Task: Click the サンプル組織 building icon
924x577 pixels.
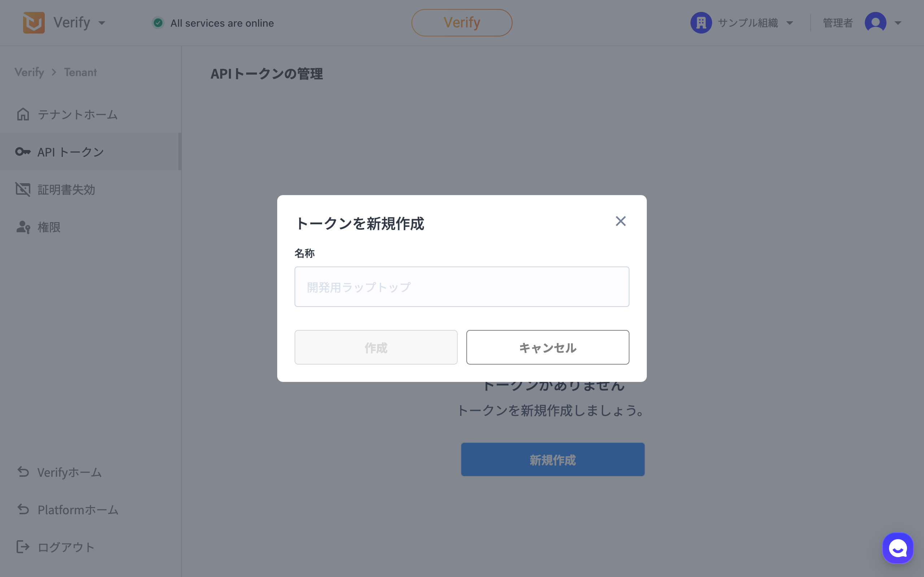Action: point(701,23)
